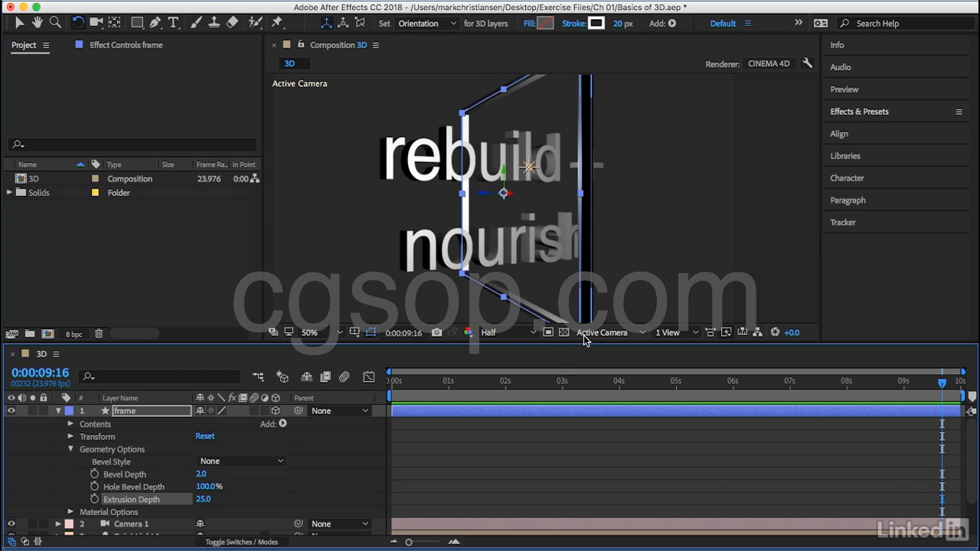Open the 50% magnification dropdown
Screen dimensions: 980x551
tap(322, 332)
